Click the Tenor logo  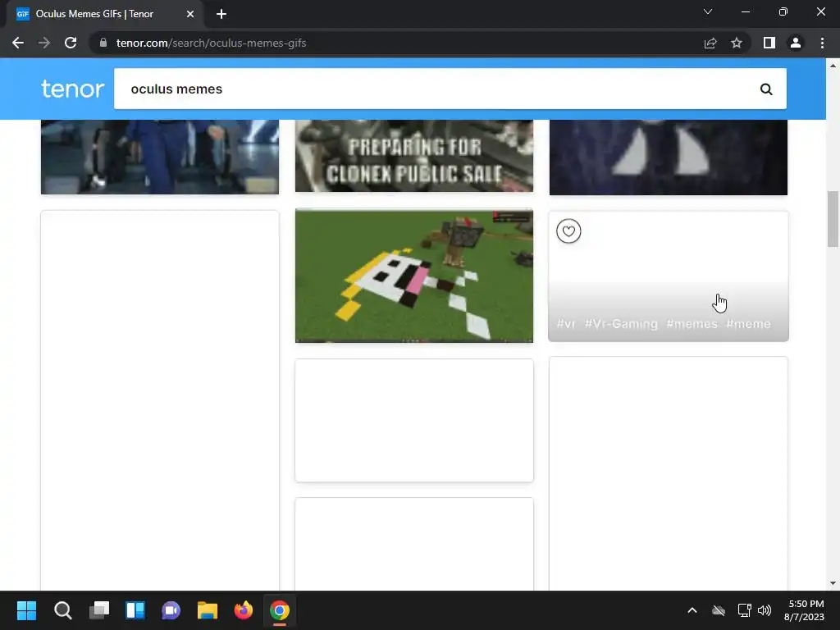(x=73, y=89)
